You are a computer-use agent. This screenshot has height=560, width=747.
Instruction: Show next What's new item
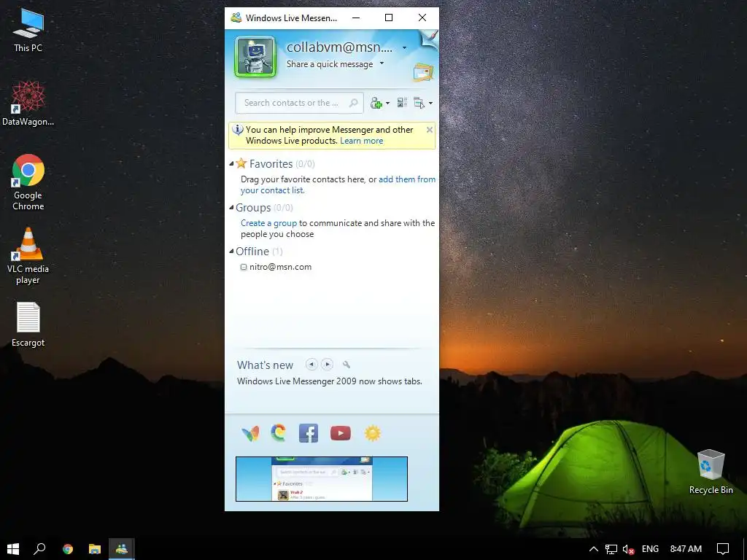[328, 365]
